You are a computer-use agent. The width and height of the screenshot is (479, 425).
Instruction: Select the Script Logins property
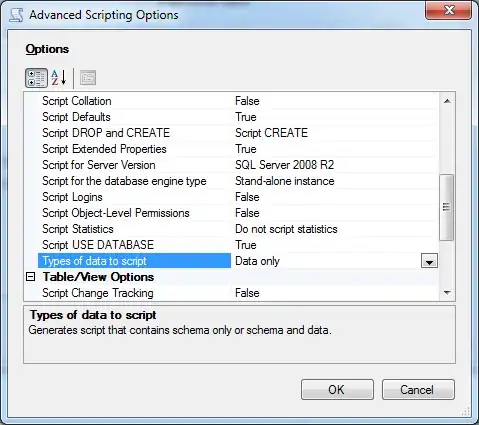(x=72, y=197)
